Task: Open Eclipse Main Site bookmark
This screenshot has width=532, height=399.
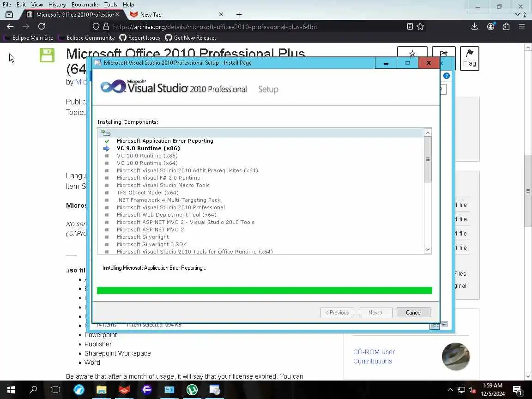Action: tap(29, 38)
